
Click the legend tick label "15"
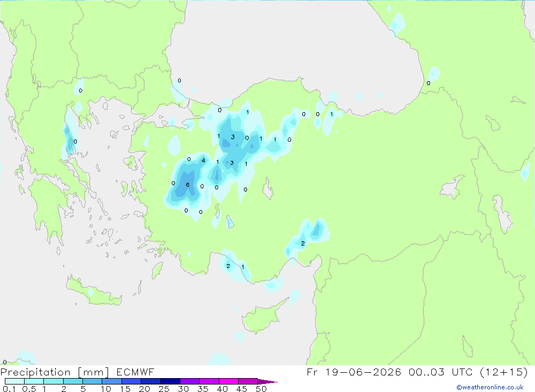point(125,389)
